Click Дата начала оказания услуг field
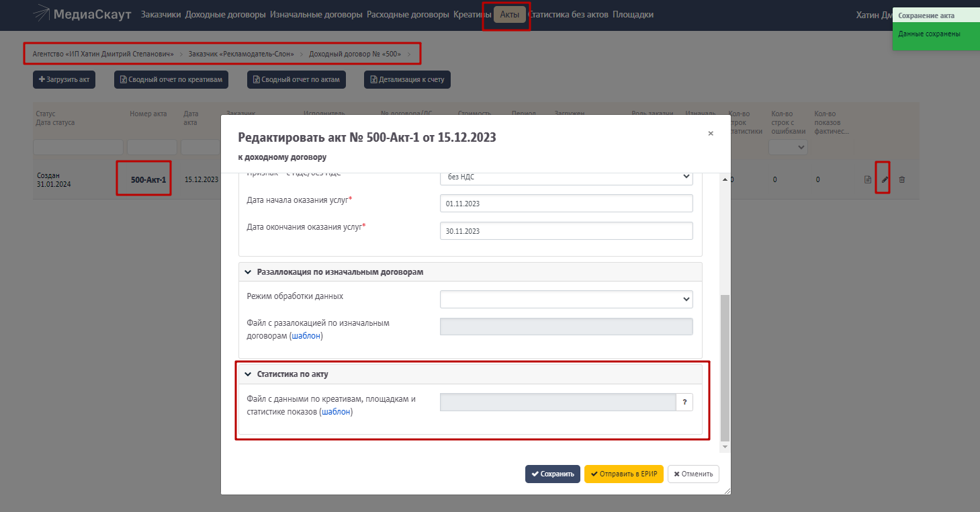 pyautogui.click(x=566, y=204)
